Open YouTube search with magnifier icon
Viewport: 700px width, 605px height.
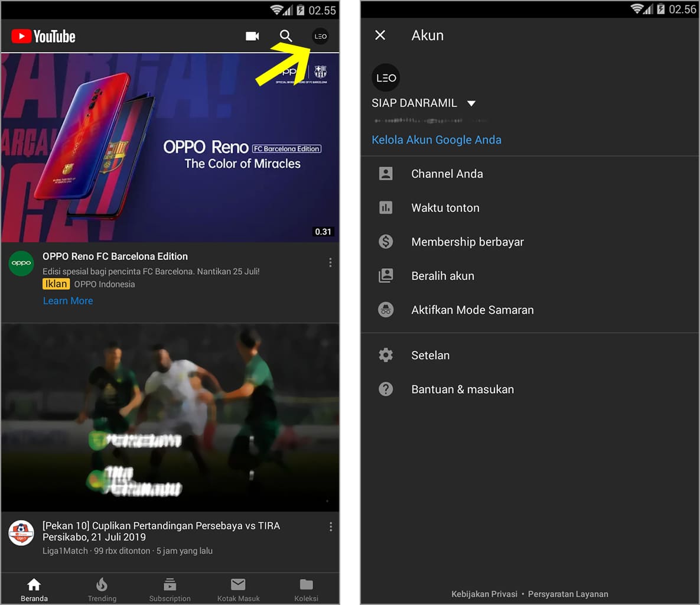(286, 36)
